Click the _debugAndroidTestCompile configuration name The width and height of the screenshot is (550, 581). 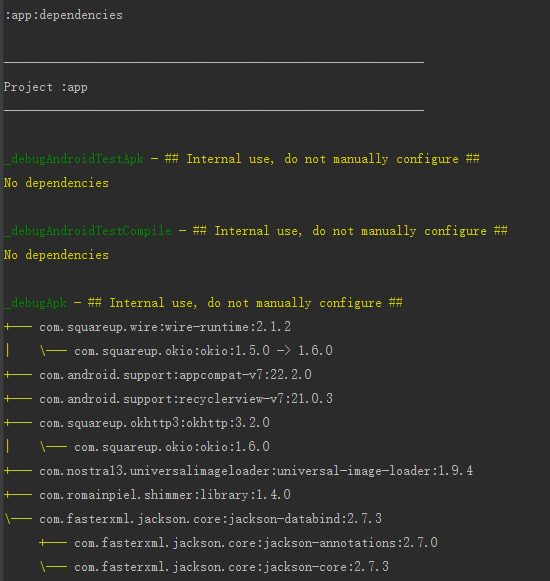tap(88, 231)
